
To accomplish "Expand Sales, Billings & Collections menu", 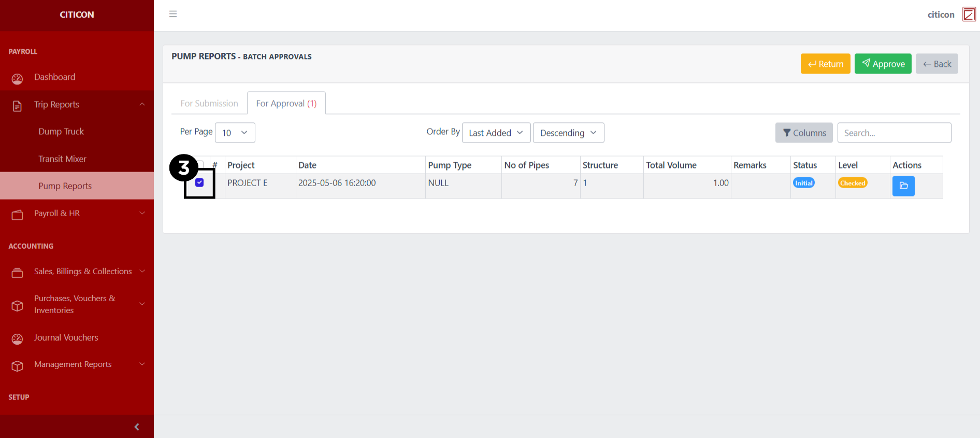I will coord(83,272).
